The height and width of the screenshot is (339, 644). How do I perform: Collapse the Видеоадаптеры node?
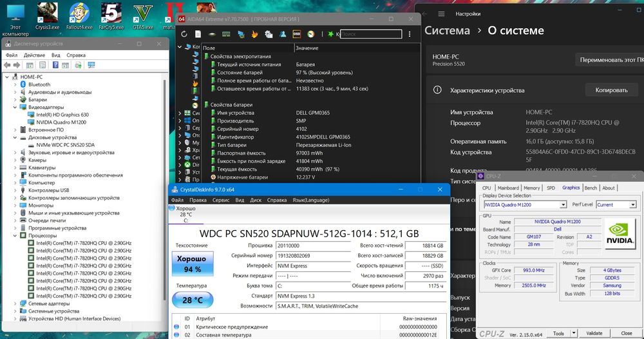[x=15, y=107]
